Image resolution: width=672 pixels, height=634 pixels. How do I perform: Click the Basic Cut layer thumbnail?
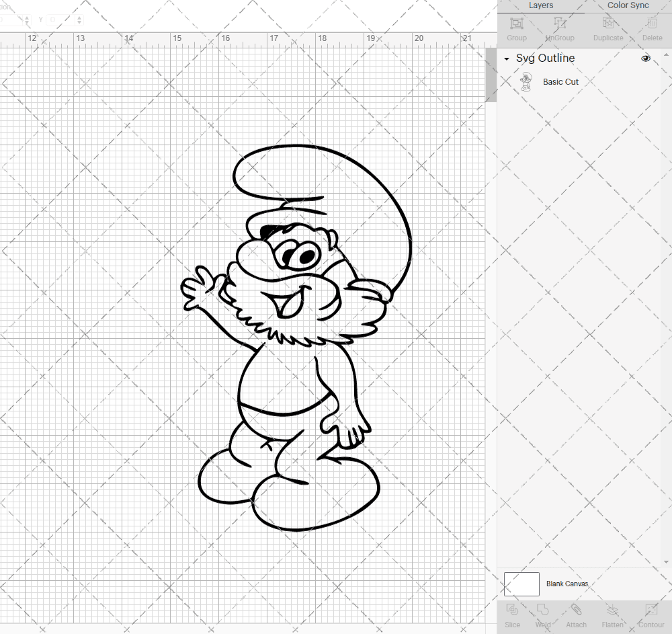(527, 81)
